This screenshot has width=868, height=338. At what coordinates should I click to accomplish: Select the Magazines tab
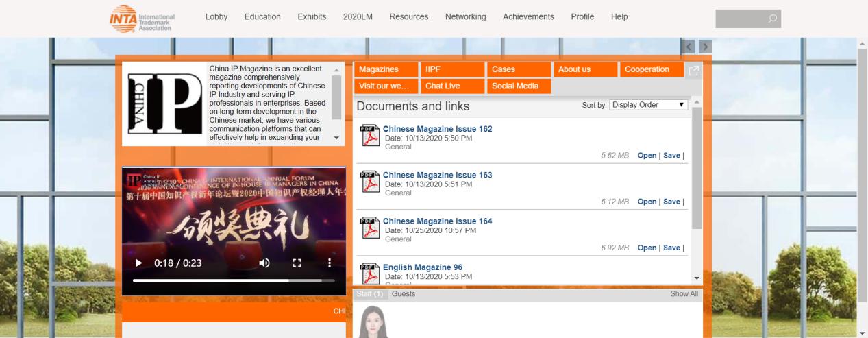point(386,69)
